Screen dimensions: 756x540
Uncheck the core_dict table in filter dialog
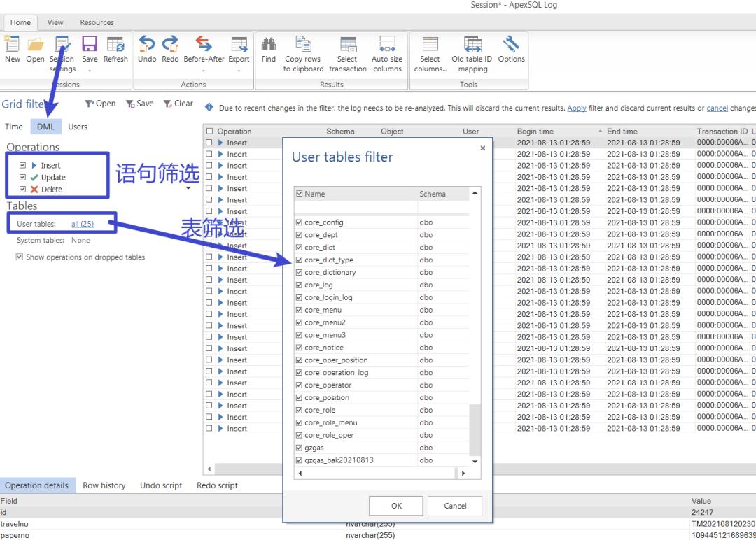[x=300, y=247]
